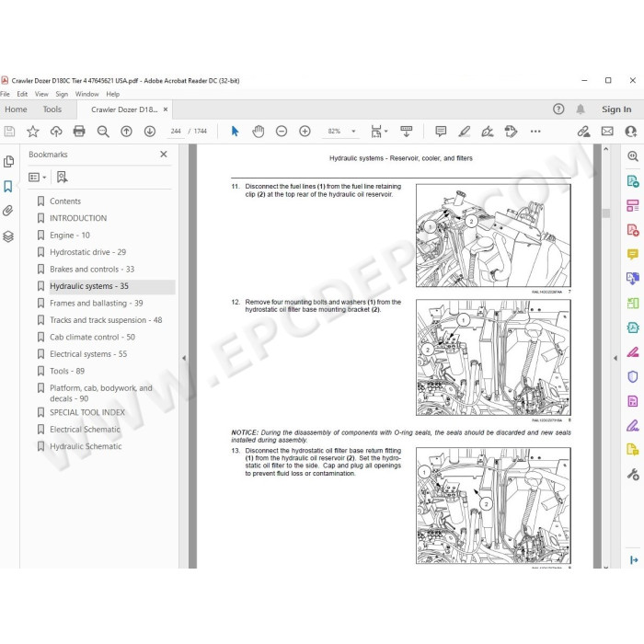This screenshot has width=644, height=644.
Task: Open the Window menu
Action: (x=87, y=94)
